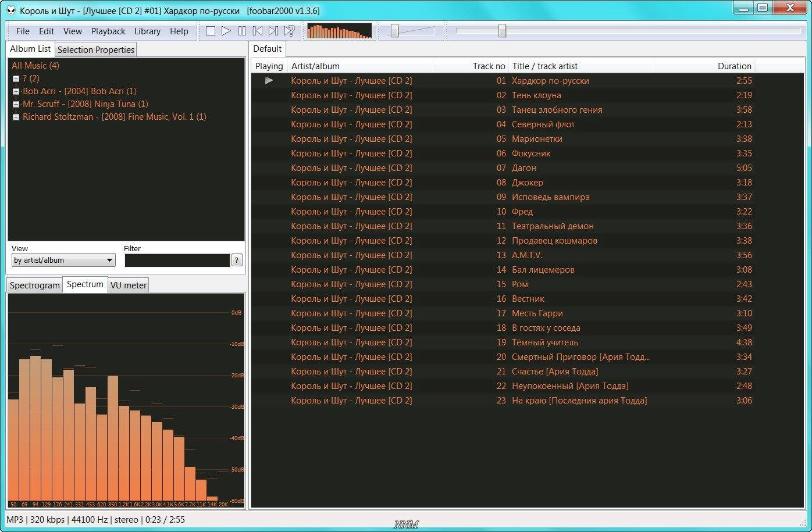Click the Stop playback button
The height and width of the screenshot is (532, 812).
[211, 31]
